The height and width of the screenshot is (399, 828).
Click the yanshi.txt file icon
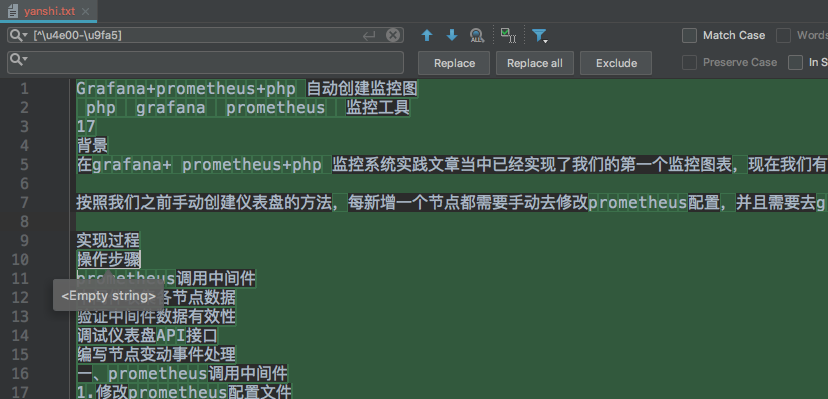point(13,11)
